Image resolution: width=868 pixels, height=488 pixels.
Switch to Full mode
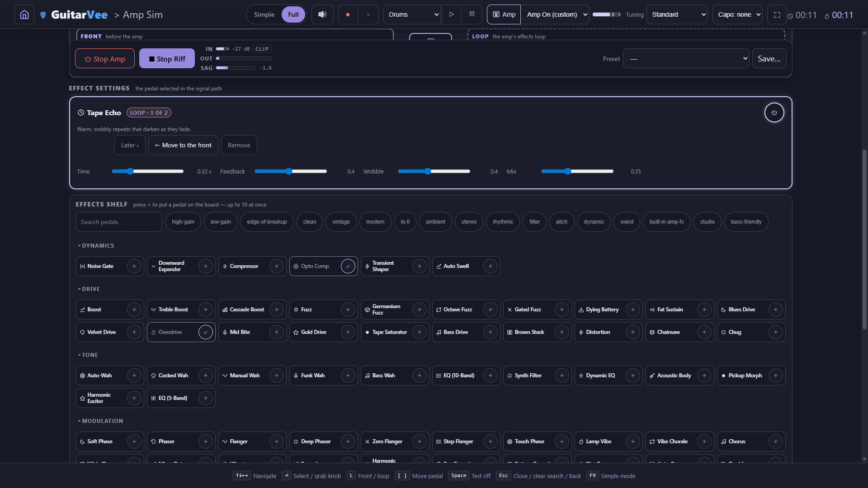point(293,14)
